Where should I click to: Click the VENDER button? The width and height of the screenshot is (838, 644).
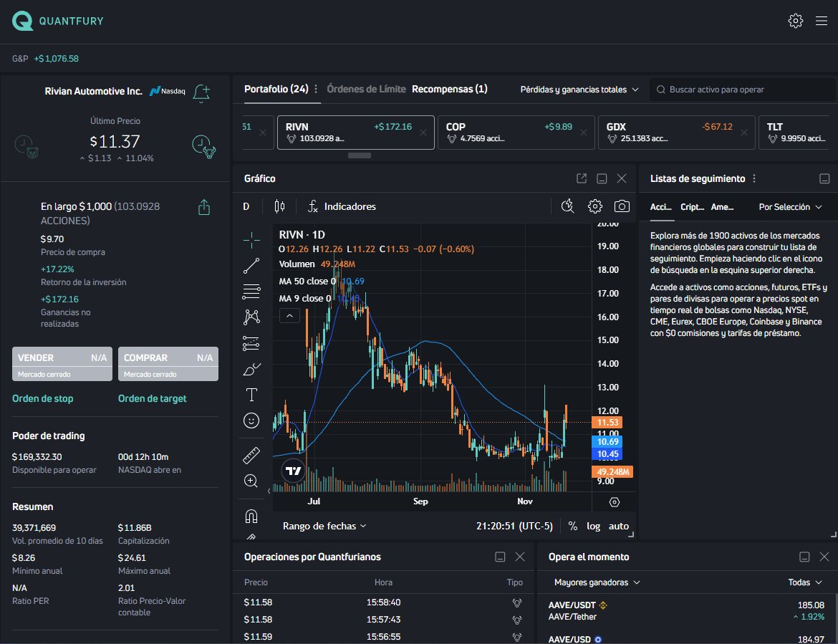pos(62,364)
